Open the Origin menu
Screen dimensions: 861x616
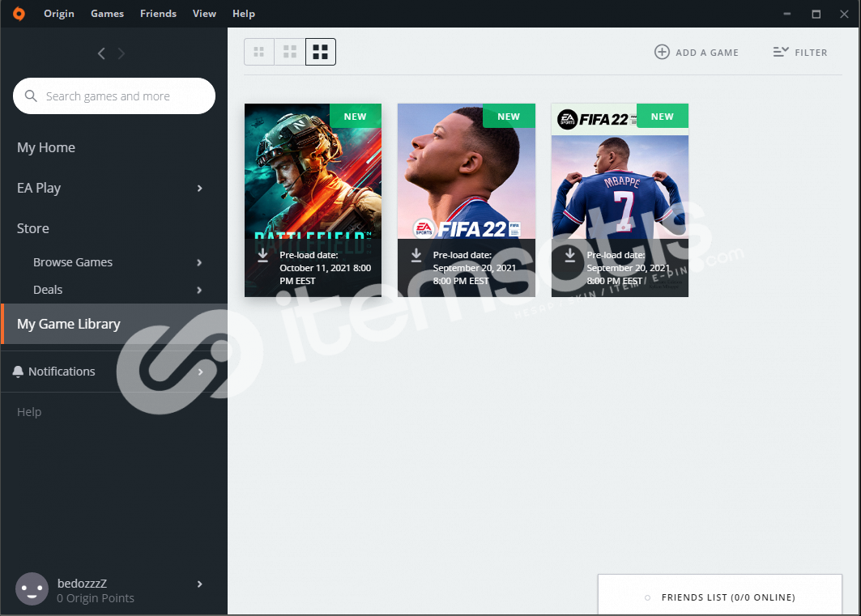[x=59, y=14]
